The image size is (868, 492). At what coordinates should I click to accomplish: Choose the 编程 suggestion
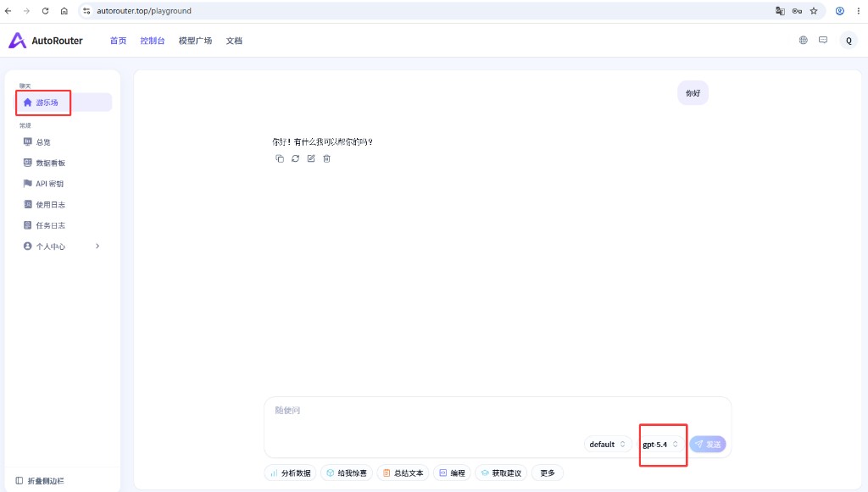pyautogui.click(x=453, y=473)
